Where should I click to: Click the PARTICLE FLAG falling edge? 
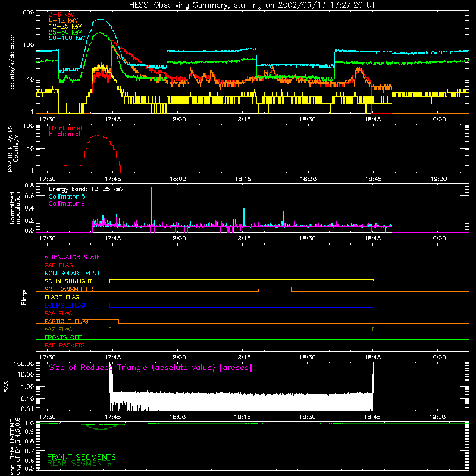coord(118,321)
